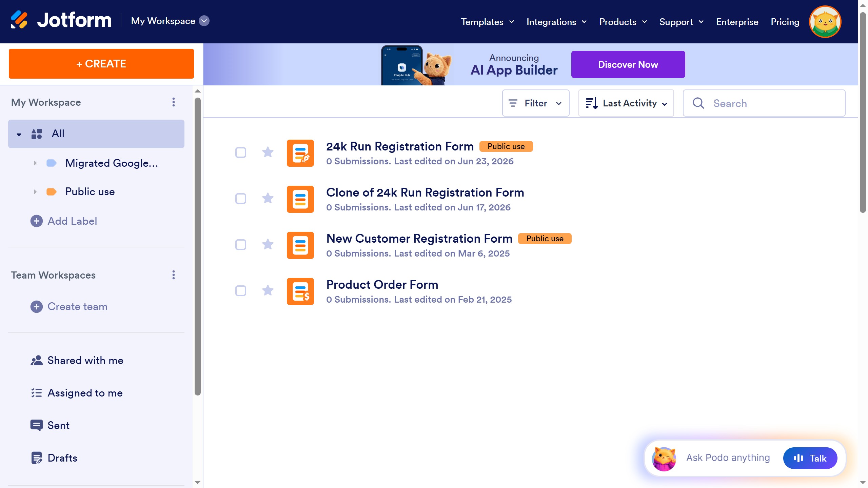868x488 pixels.
Task: Click the sort order icon
Action: coord(592,103)
